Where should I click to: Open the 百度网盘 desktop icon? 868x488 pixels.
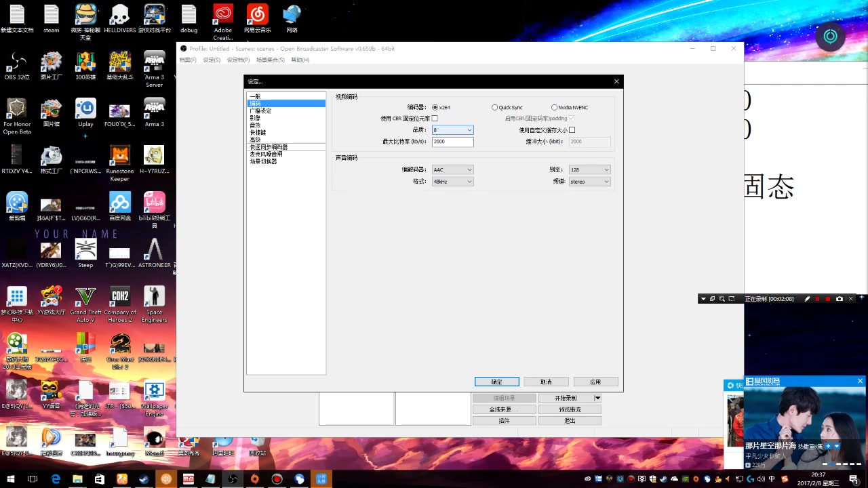tap(120, 207)
